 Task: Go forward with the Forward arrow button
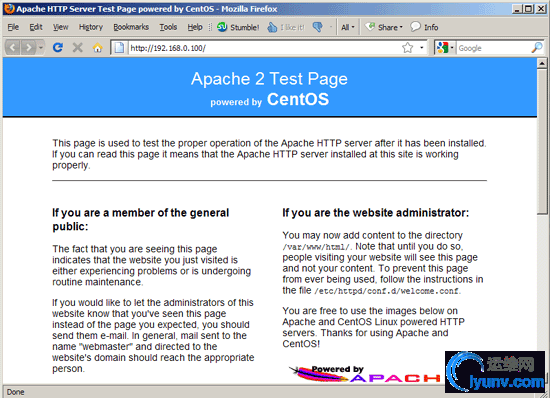point(29,47)
